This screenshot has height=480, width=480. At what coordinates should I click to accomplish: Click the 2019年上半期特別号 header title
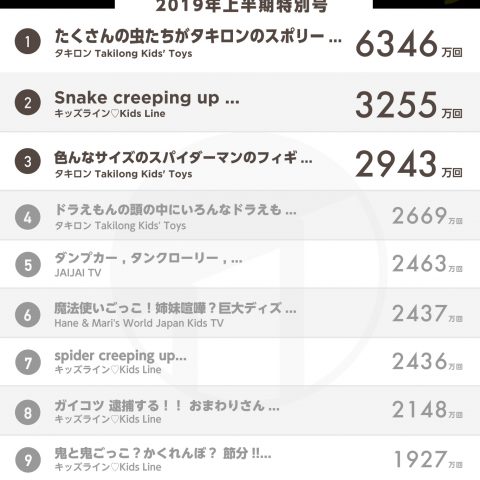pyautogui.click(x=241, y=6)
